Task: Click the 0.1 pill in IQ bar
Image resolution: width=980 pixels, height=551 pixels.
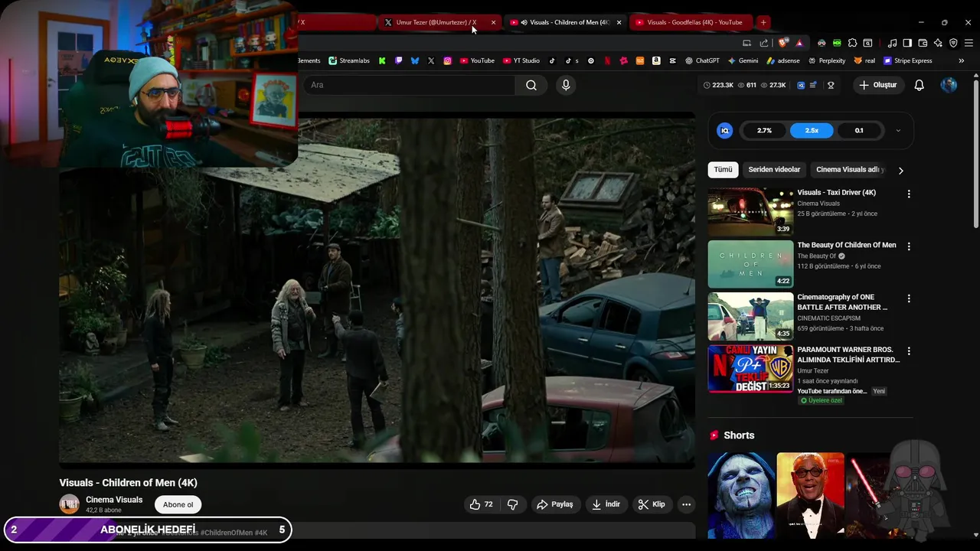Action: point(859,130)
